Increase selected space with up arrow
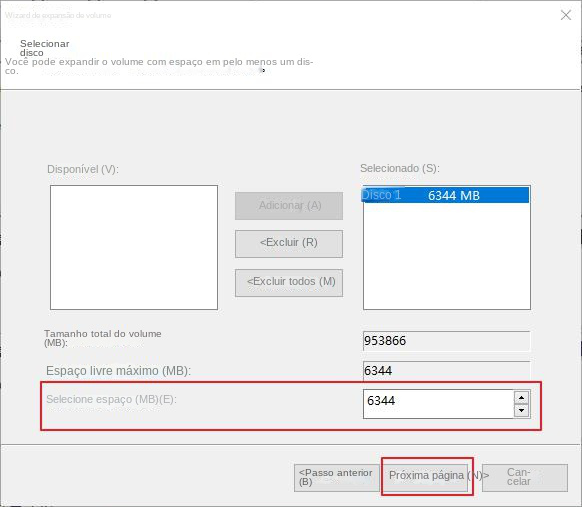This screenshot has height=507, width=582. (521, 398)
